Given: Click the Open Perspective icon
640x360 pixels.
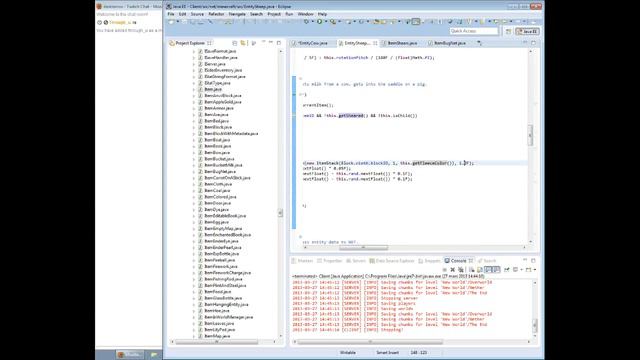Looking at the screenshot, I should coord(509,31).
